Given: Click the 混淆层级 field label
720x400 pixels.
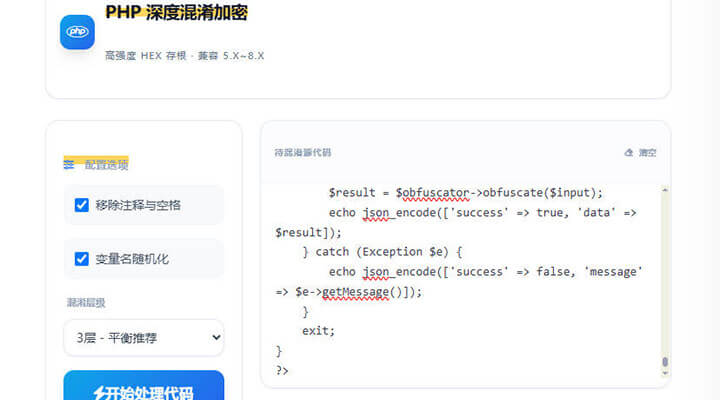Looking at the screenshot, I should [86, 303].
